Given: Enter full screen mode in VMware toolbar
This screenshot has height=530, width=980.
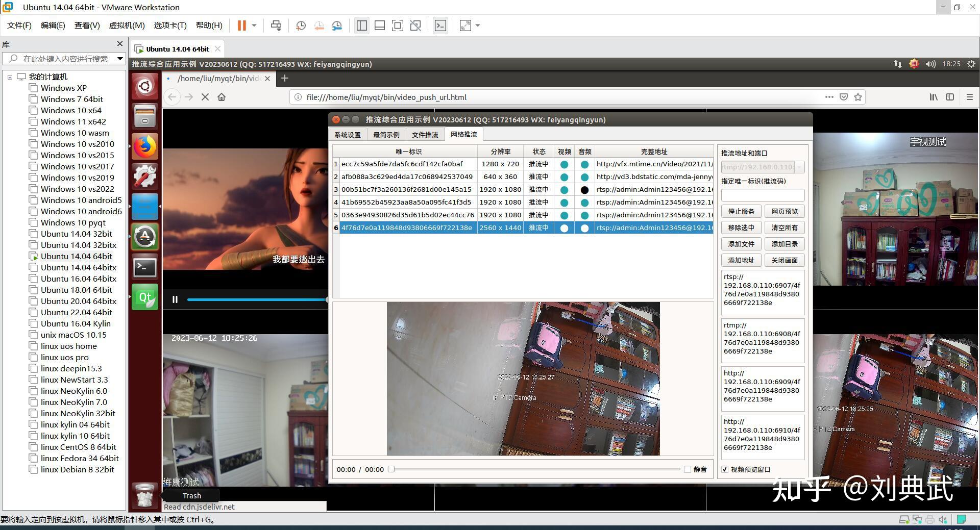Looking at the screenshot, I should tap(465, 25).
